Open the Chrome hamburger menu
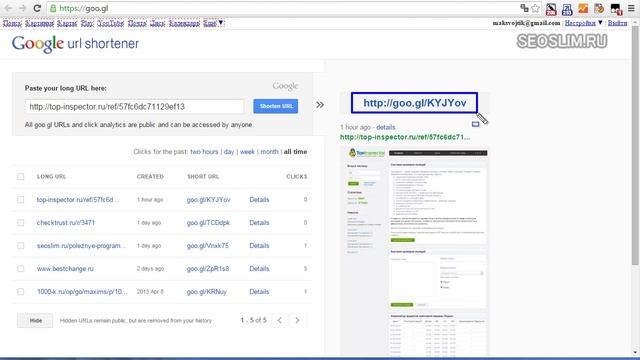 click(x=631, y=8)
